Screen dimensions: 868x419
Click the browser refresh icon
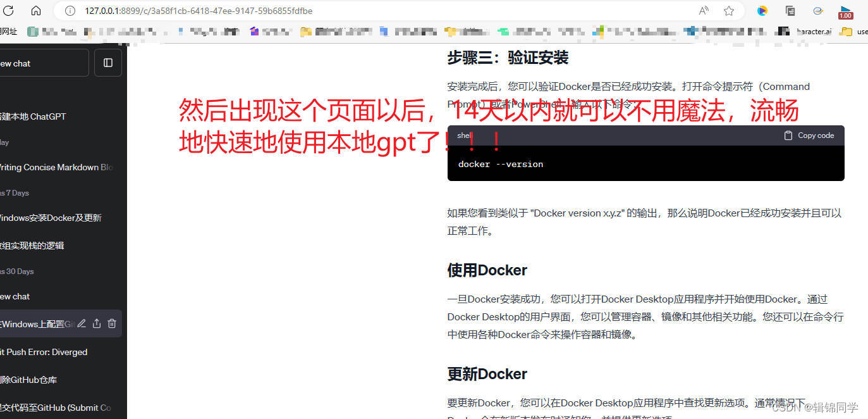[9, 11]
